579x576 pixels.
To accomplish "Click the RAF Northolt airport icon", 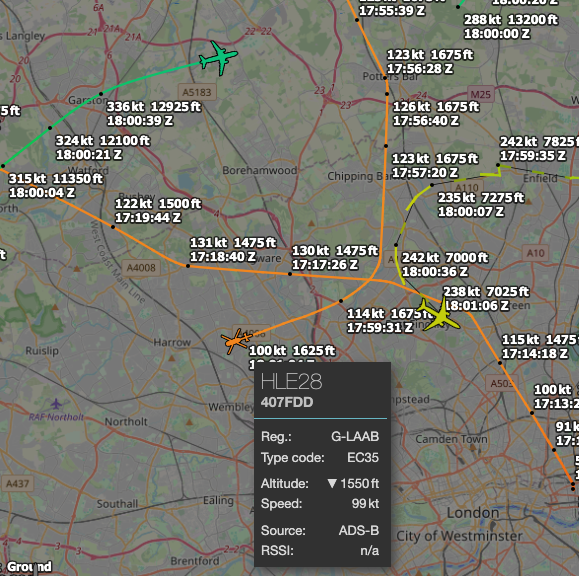I will click(56, 404).
